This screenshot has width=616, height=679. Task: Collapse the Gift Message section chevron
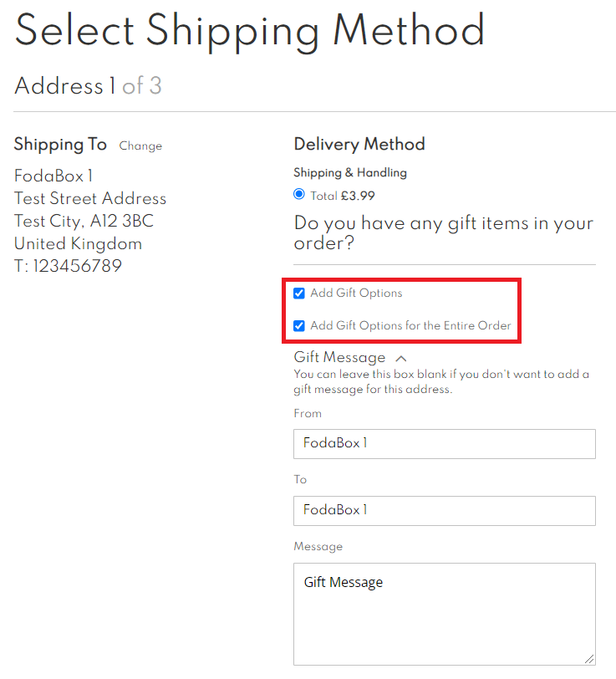[401, 357]
